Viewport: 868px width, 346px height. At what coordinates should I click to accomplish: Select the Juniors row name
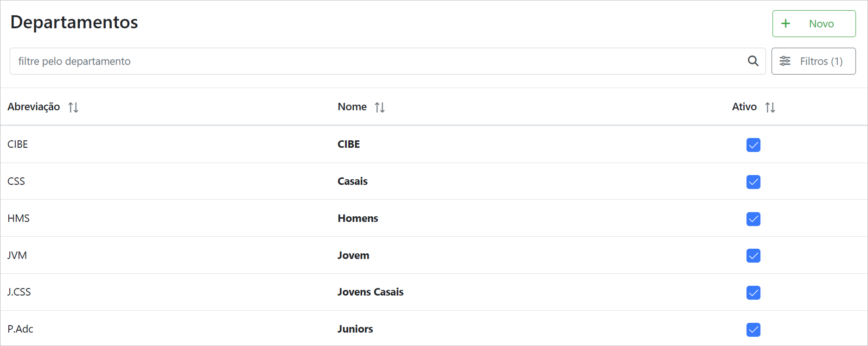tap(355, 329)
